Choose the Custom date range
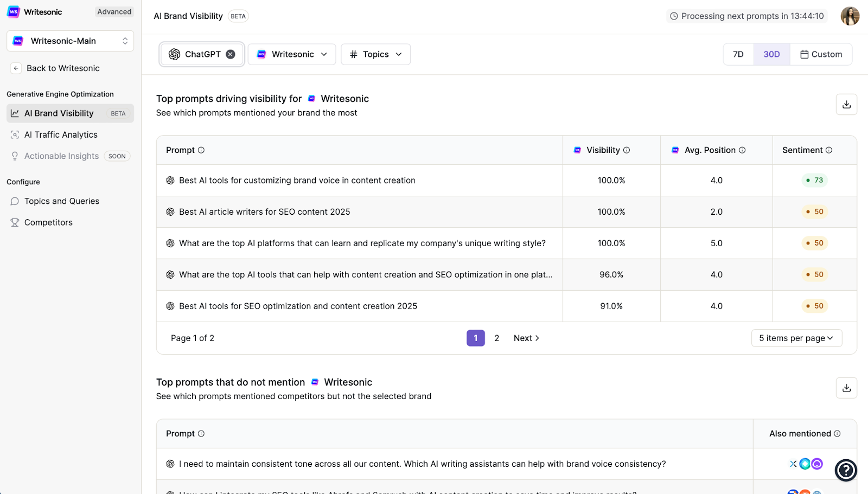868x494 pixels. point(821,54)
